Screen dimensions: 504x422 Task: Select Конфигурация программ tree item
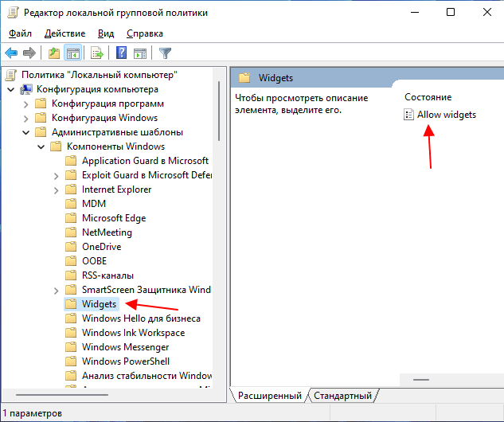(x=107, y=104)
